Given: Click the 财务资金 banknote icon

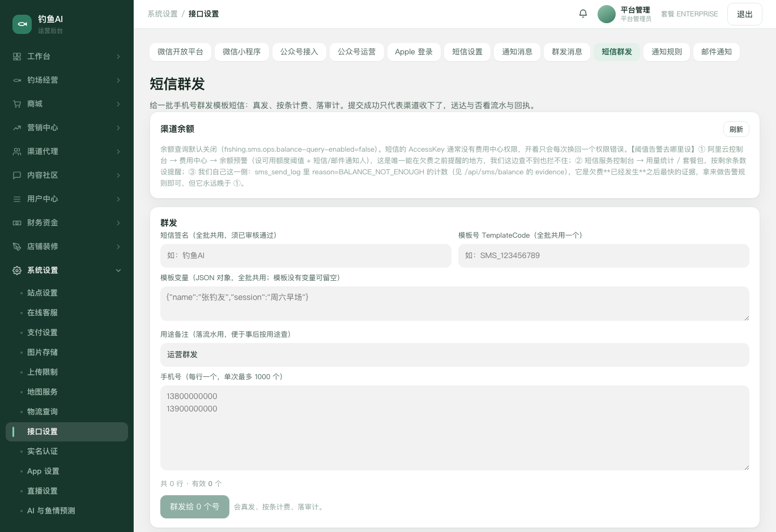Looking at the screenshot, I should coord(17,223).
